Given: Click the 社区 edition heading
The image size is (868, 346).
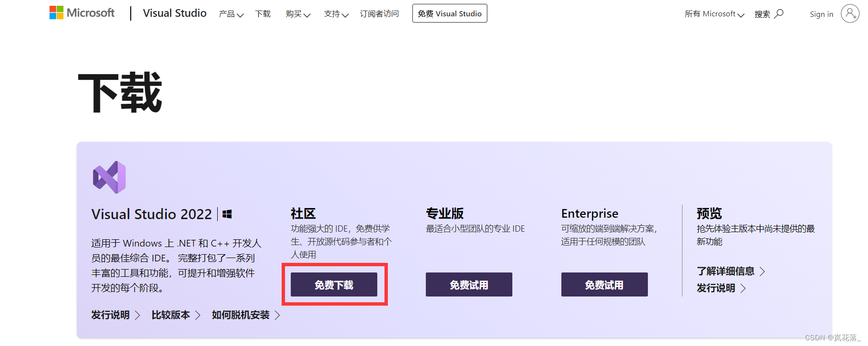Looking at the screenshot, I should [303, 213].
